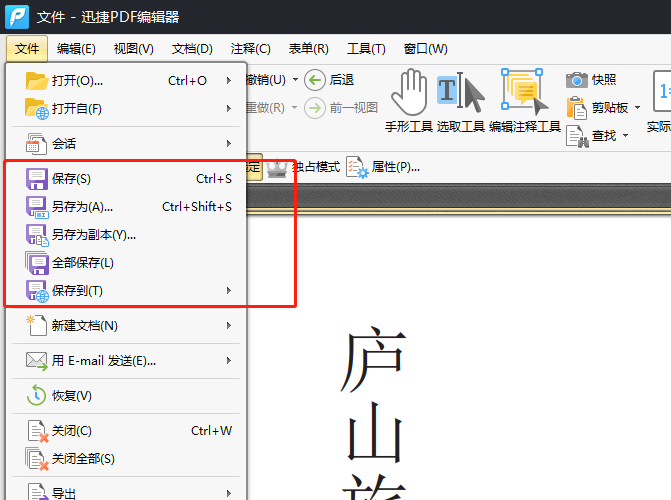
Task: Click the 关闭(C) document-x icon
Action: tap(38, 431)
